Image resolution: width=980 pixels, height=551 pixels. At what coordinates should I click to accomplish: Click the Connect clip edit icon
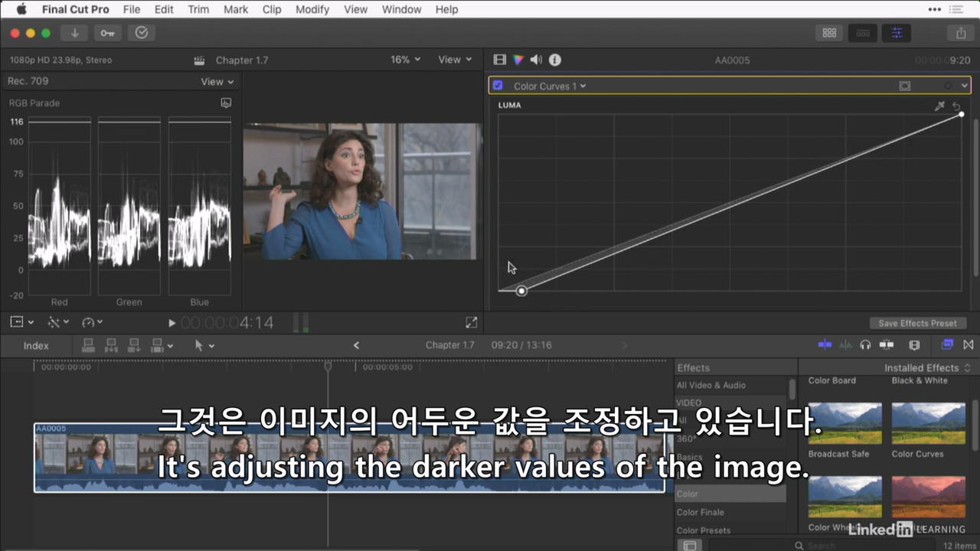click(88, 345)
